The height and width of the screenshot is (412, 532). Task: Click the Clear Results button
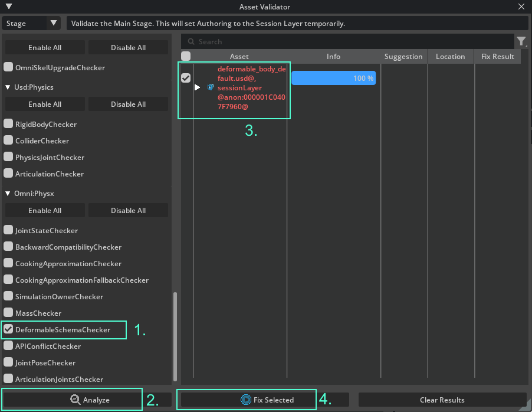tap(442, 400)
